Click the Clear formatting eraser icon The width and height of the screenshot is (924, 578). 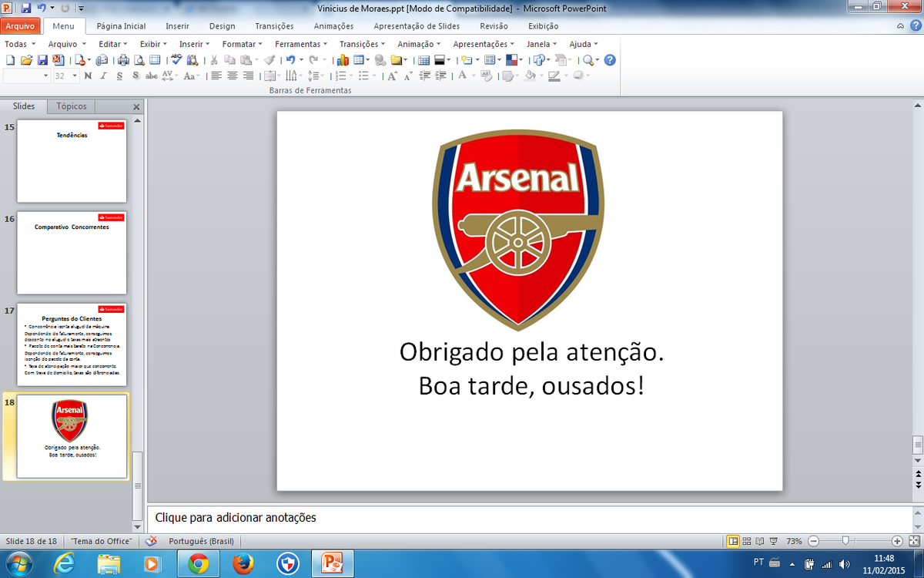tap(486, 76)
